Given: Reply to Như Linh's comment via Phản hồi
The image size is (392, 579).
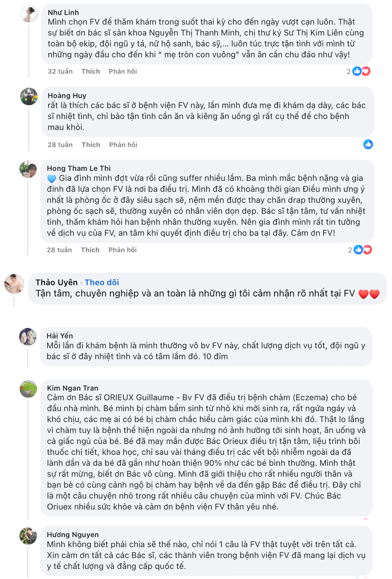Looking at the screenshot, I should pyautogui.click(x=123, y=71).
